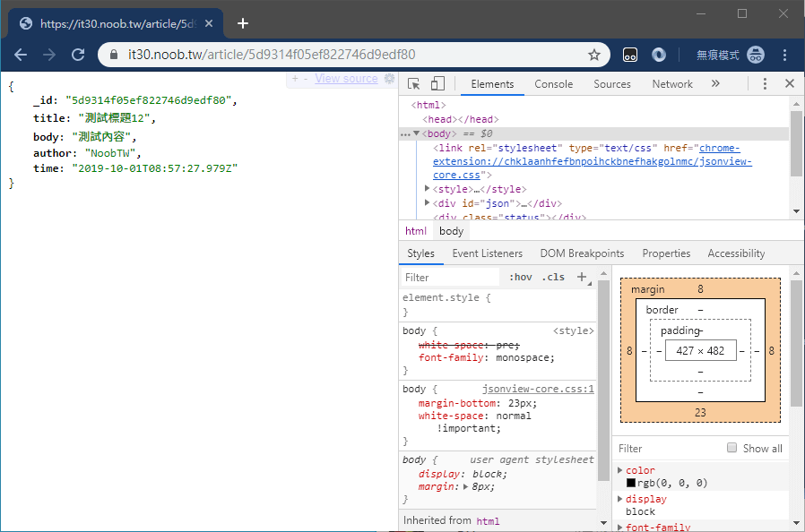Add a new style rule with plus
Screen dimensions: 805x532
(x=582, y=277)
